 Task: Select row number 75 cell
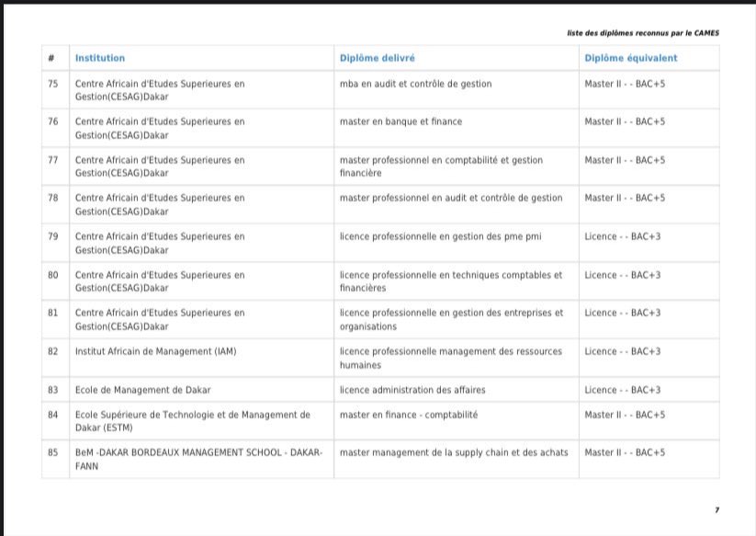pyautogui.click(x=52, y=84)
